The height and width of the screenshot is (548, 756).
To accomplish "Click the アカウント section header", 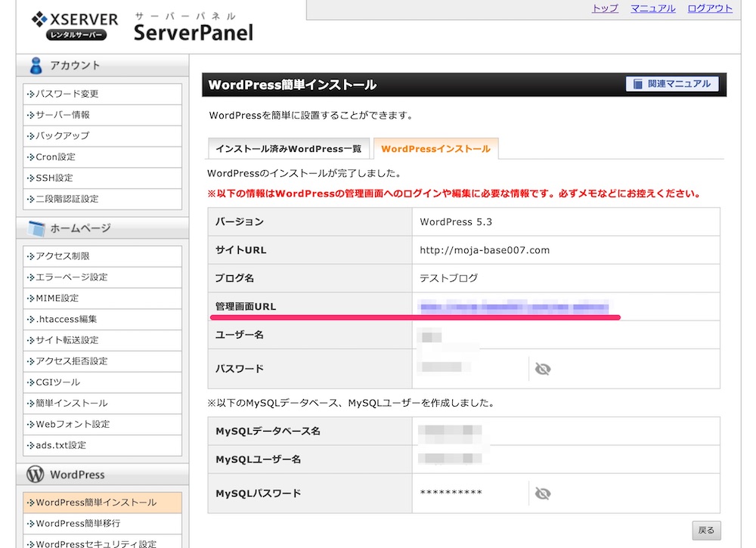I will [102, 66].
